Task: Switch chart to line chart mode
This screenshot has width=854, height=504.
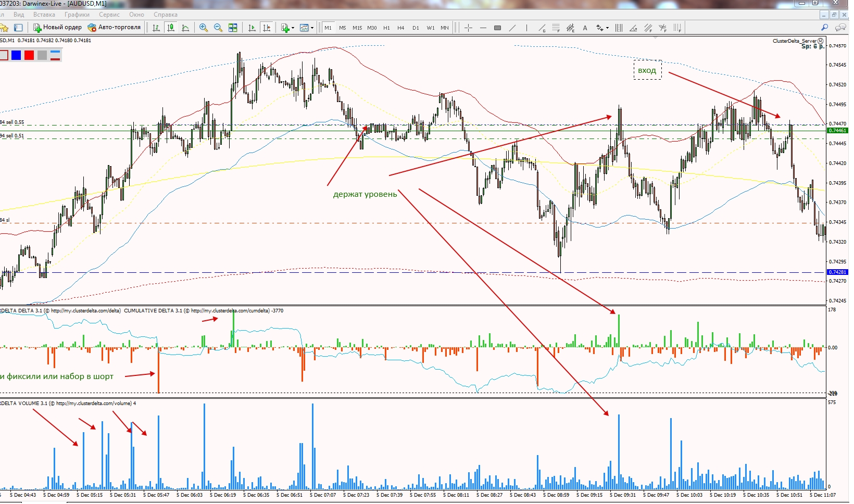Action: pyautogui.click(x=185, y=28)
